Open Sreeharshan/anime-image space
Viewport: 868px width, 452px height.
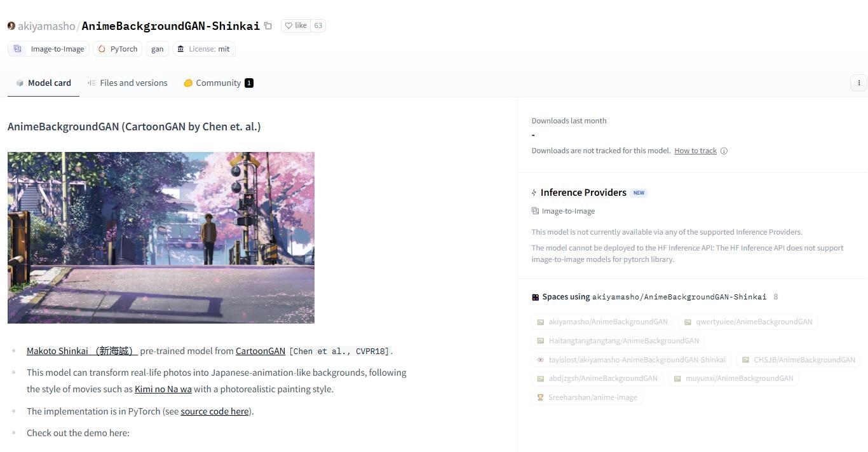587,397
